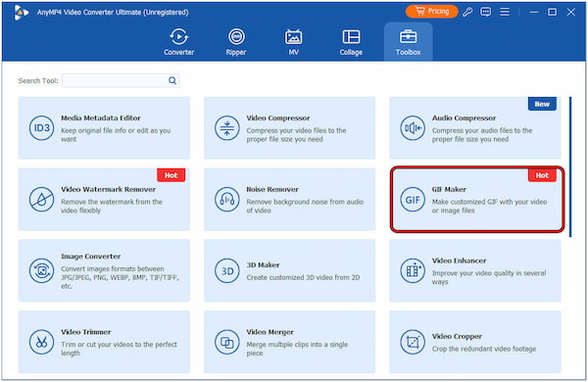Click the Search Tool input field

coord(121,80)
